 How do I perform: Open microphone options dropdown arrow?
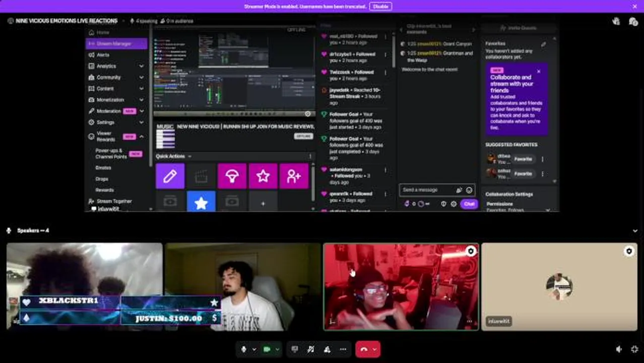tap(253, 349)
